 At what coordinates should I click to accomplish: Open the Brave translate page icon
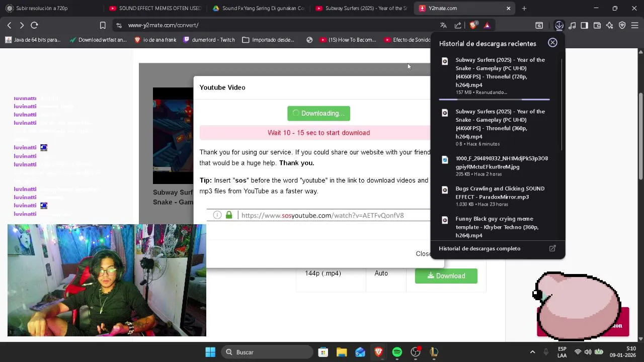443,25
